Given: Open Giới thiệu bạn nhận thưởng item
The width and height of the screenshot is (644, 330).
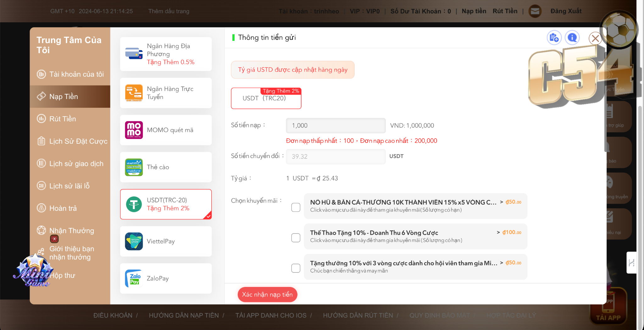Looking at the screenshot, I should point(72,253).
